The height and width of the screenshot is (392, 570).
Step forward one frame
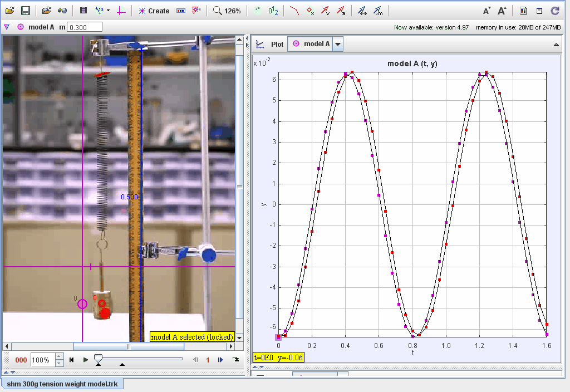pos(220,360)
